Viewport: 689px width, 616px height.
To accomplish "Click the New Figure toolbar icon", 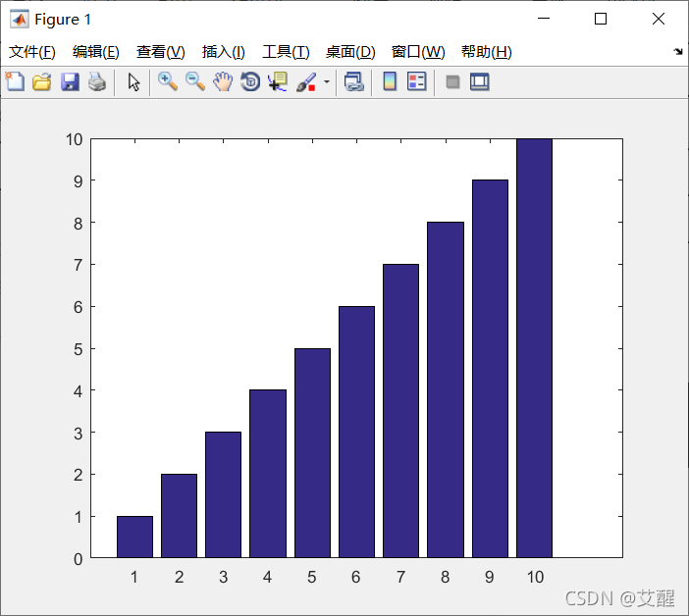I will (x=15, y=81).
